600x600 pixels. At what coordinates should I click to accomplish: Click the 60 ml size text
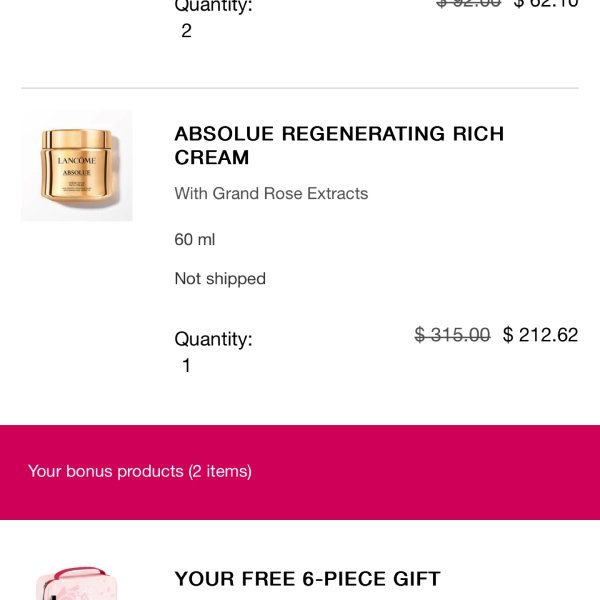[x=195, y=239]
